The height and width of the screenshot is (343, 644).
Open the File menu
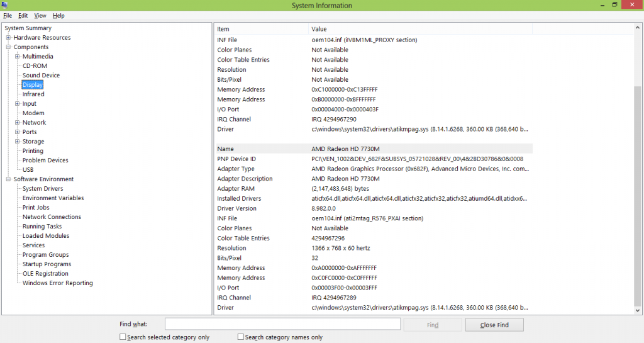8,16
